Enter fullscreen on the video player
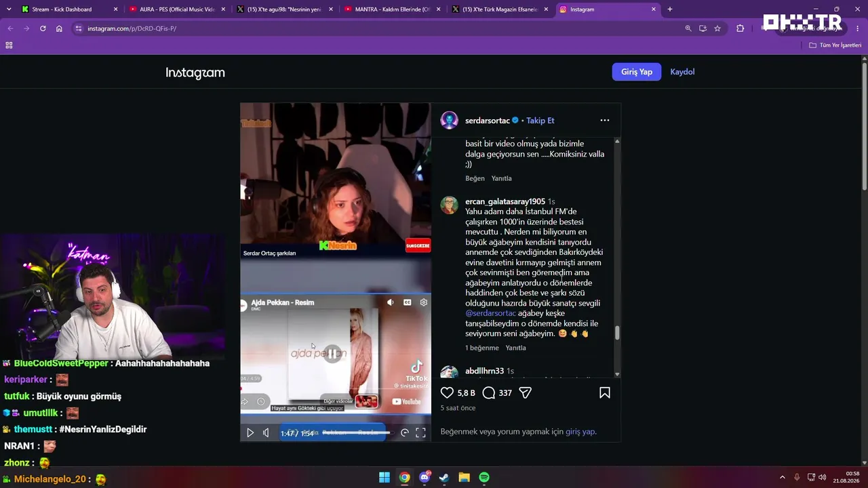The height and width of the screenshot is (488, 868). pos(420,432)
